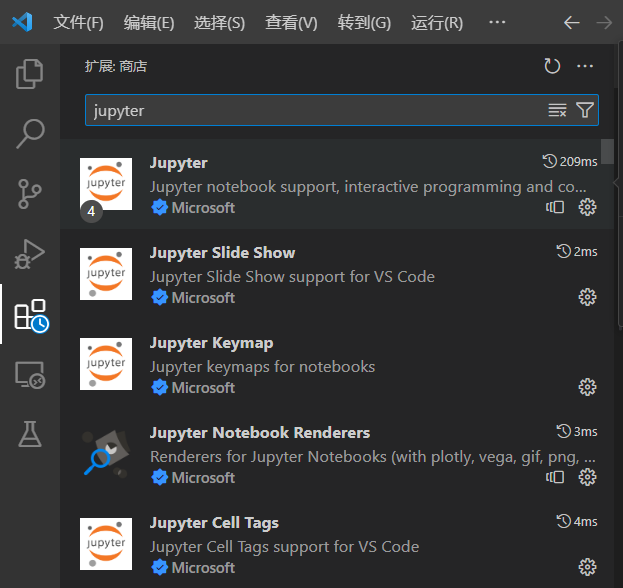Open the Extensions view icon
This screenshot has height=588, width=623.
[31, 315]
